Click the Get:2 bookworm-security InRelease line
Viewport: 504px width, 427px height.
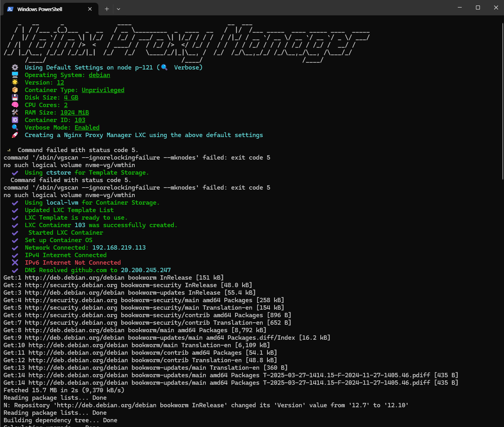(128, 285)
